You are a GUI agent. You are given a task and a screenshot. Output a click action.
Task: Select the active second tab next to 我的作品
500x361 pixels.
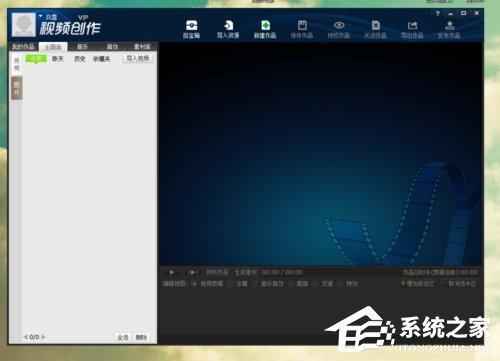coord(53,47)
